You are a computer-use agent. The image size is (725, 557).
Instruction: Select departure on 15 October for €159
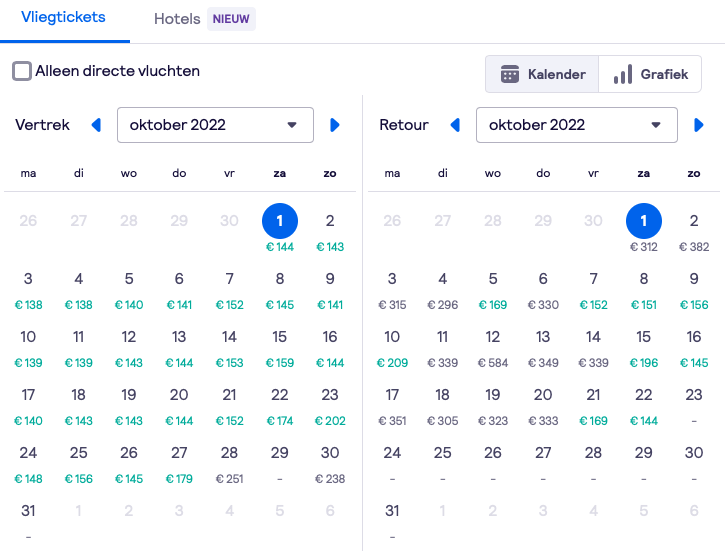(280, 344)
